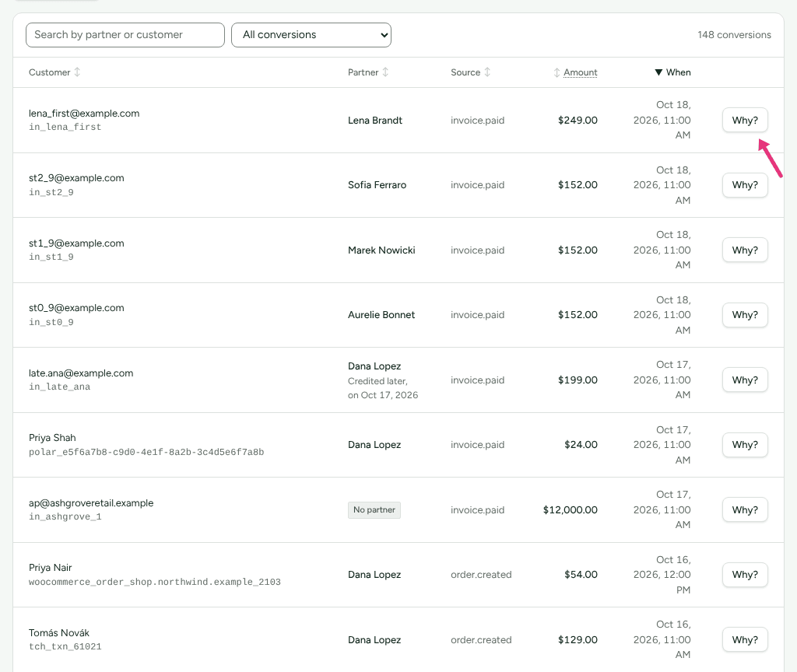
Task: Click Why? for lena_first@example.com row
Action: pyautogui.click(x=745, y=121)
